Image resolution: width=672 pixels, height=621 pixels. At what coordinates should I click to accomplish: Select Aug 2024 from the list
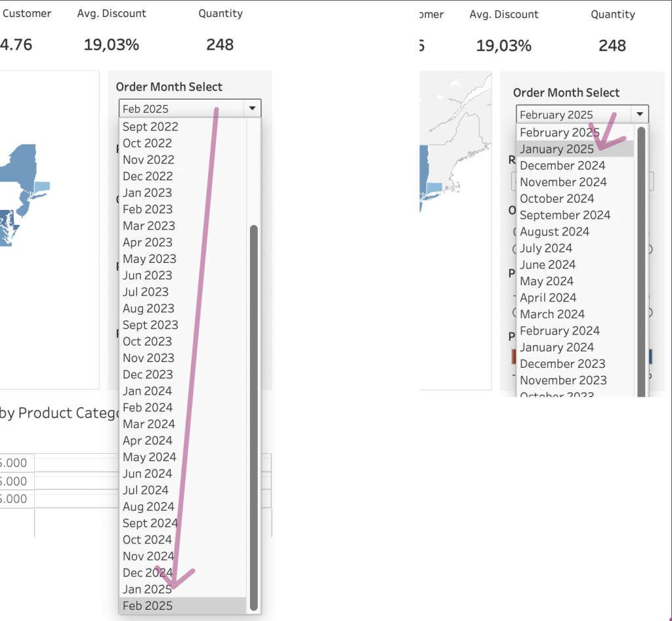148,506
